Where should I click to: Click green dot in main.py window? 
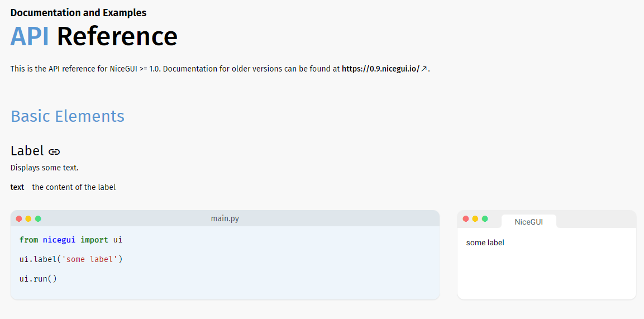(38, 218)
